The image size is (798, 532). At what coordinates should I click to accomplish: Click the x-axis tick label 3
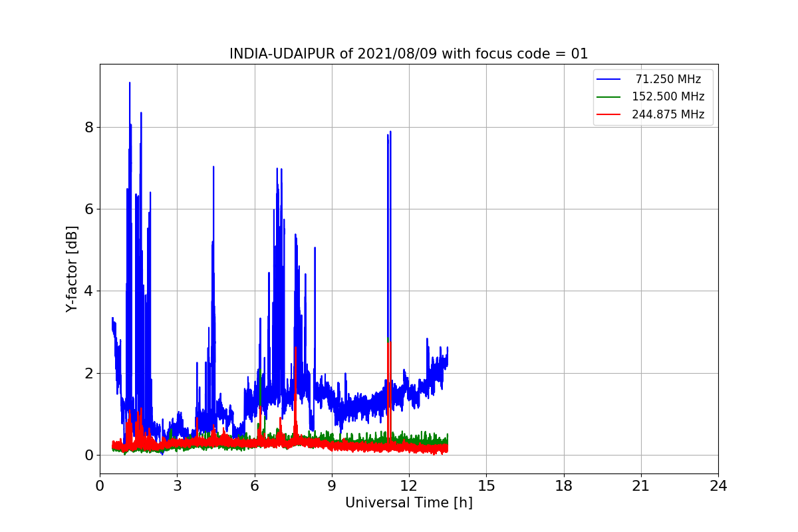177,486
